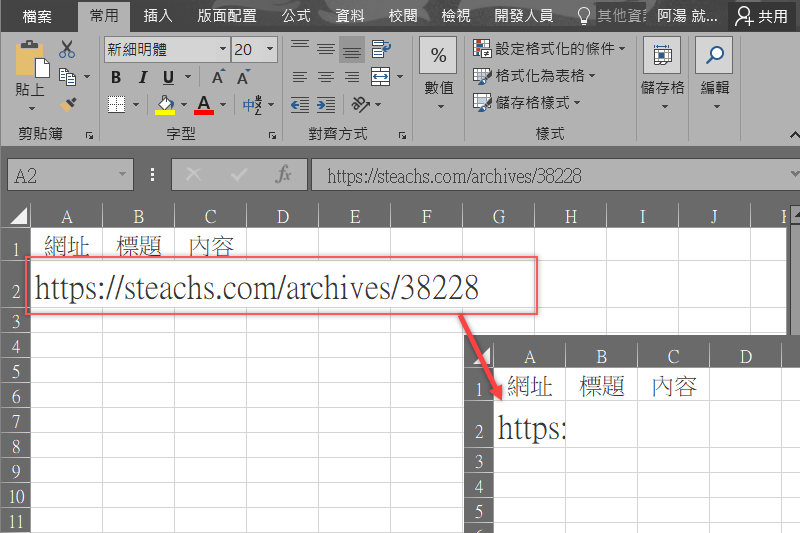Switch to the 資料 tab

pos(349,16)
